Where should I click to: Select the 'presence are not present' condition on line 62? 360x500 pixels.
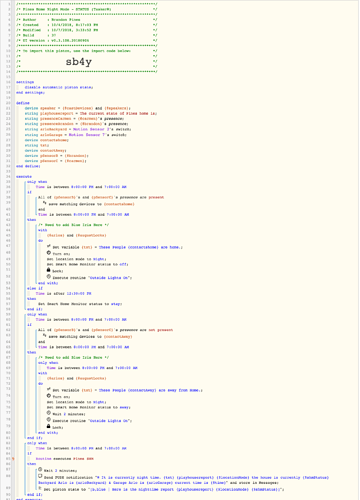pos(105,330)
